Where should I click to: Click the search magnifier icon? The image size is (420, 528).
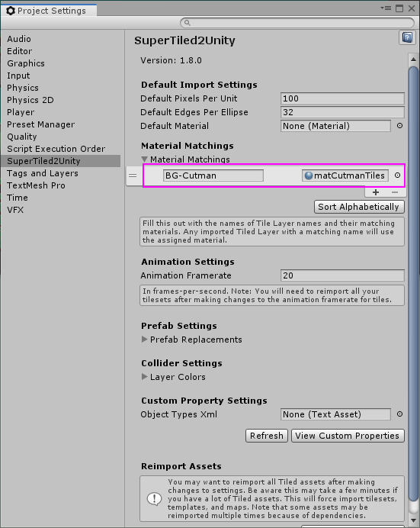tap(188, 23)
